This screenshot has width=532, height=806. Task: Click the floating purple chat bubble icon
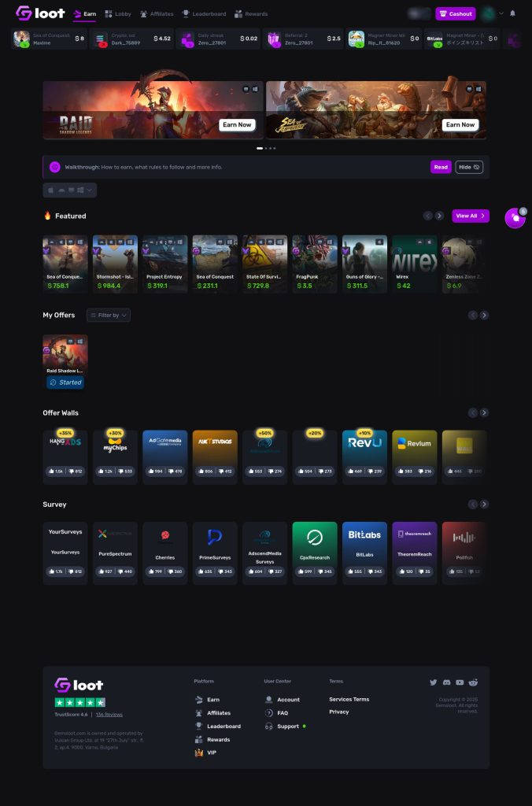[515, 218]
